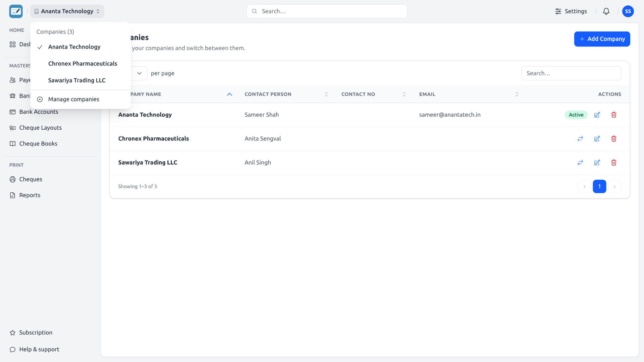Click the global search field

click(327, 11)
